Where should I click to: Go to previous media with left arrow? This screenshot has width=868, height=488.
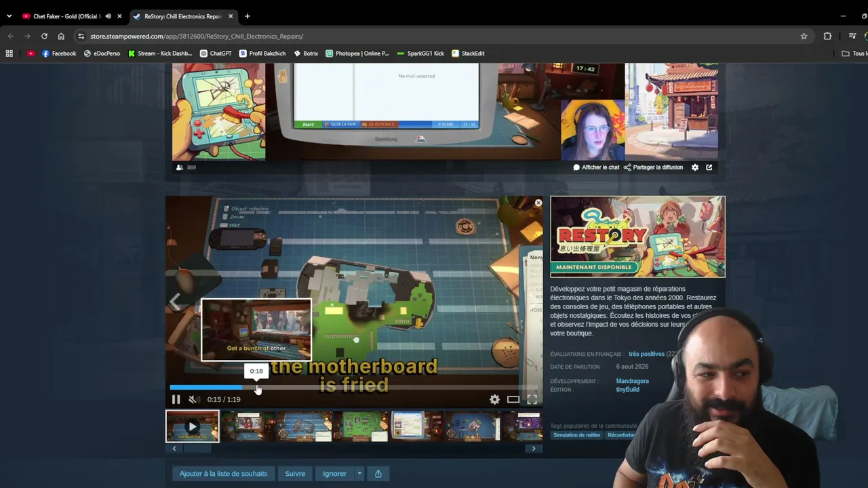click(175, 302)
